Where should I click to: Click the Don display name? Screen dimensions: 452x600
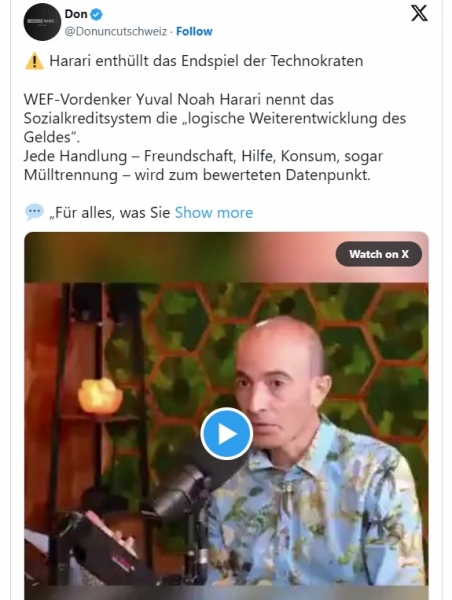[x=76, y=14]
